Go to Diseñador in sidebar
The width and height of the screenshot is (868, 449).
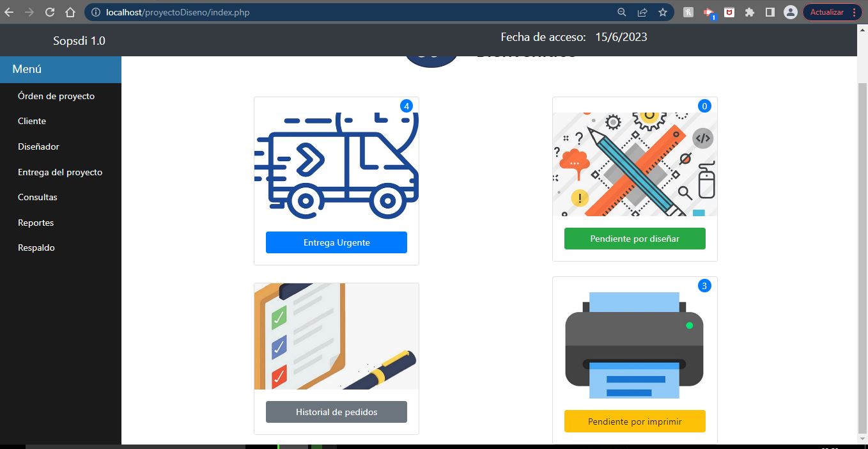38,146
